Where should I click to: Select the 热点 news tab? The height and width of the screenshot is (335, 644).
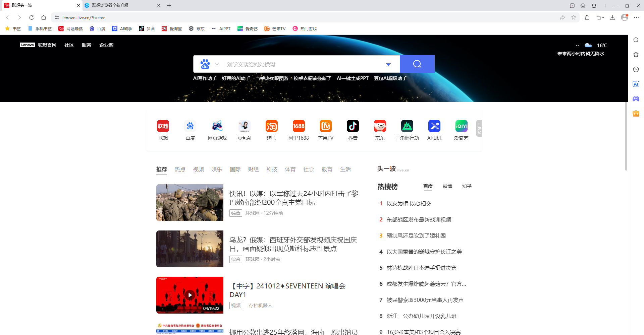(x=180, y=170)
